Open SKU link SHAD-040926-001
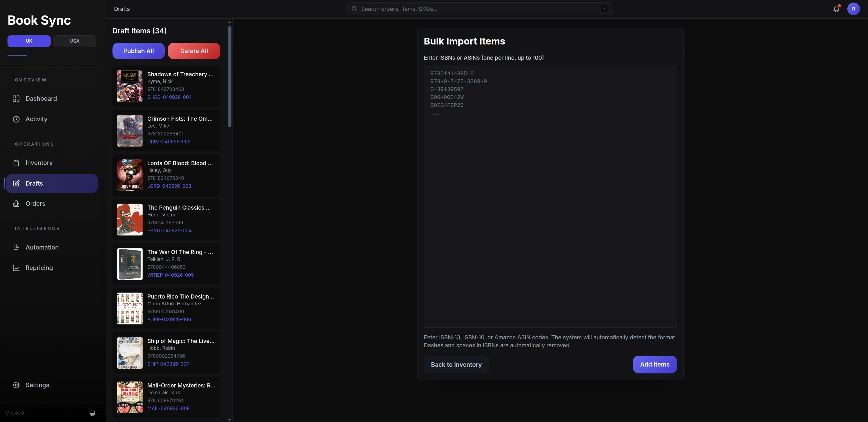 pyautogui.click(x=169, y=97)
